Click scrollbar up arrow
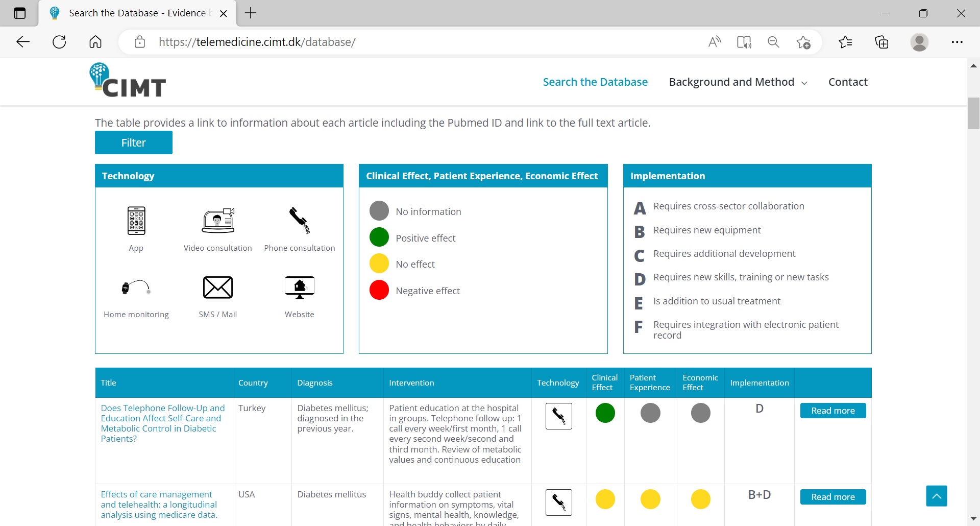Viewport: 980px width, 526px height. [x=973, y=65]
